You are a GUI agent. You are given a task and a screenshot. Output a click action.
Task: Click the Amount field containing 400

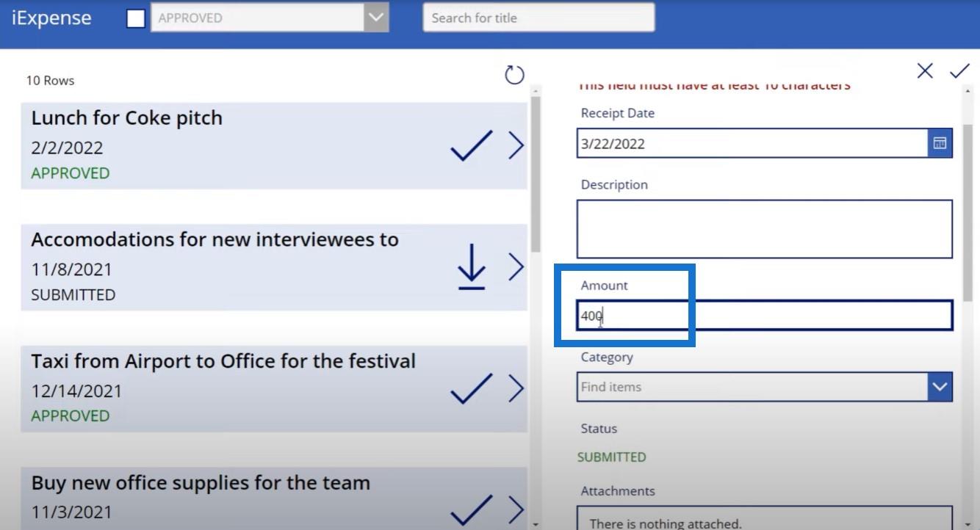[765, 316]
